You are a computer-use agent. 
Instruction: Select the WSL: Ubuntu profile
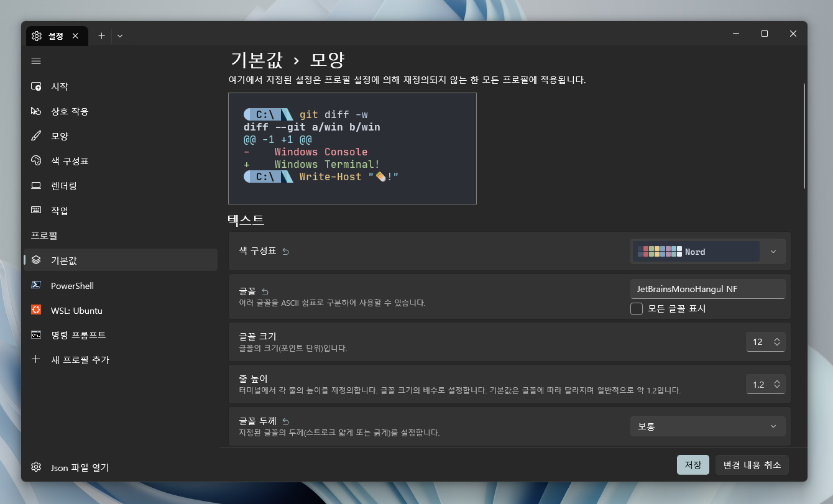(x=121, y=310)
